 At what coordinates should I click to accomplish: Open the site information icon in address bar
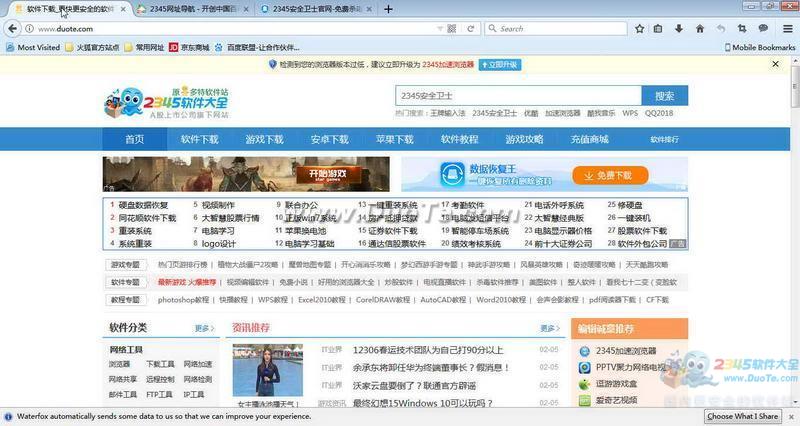click(x=30, y=29)
